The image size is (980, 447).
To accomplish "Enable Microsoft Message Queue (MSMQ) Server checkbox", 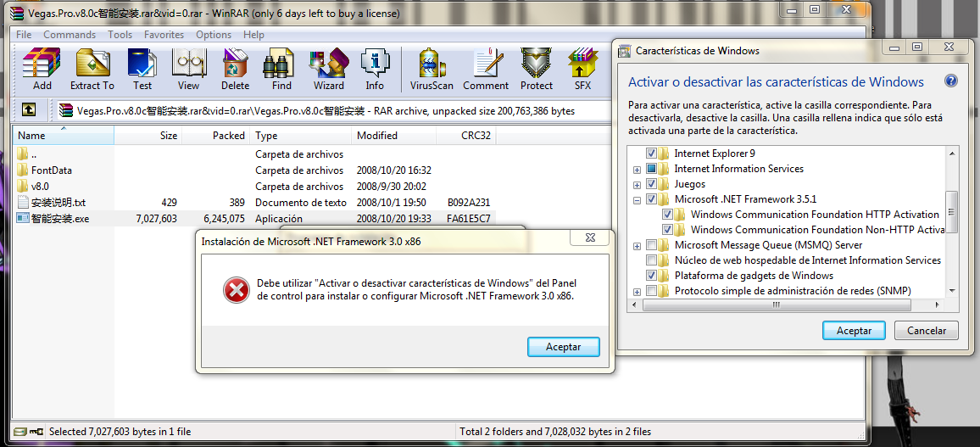I will [x=651, y=245].
